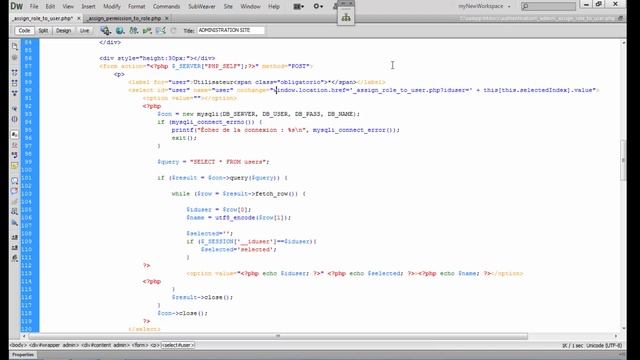
Task: Select <div#wrapper admin> in tag selector
Action: (54, 345)
